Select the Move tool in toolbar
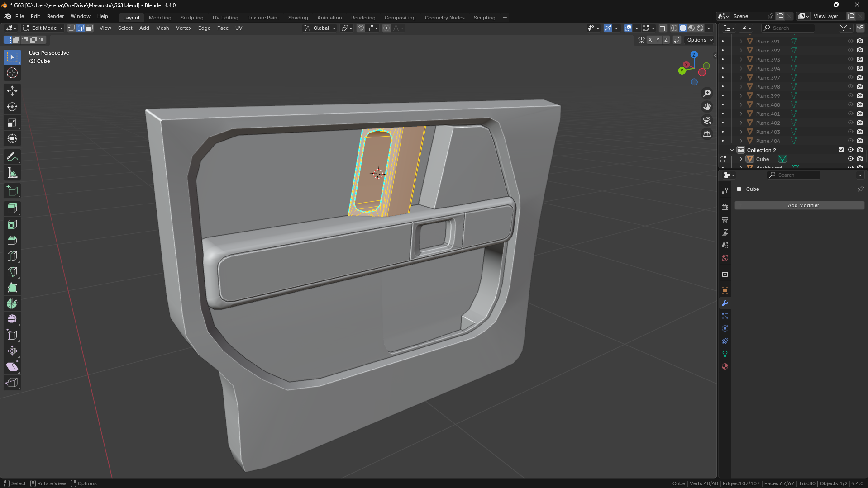The height and width of the screenshot is (488, 868). (12, 91)
